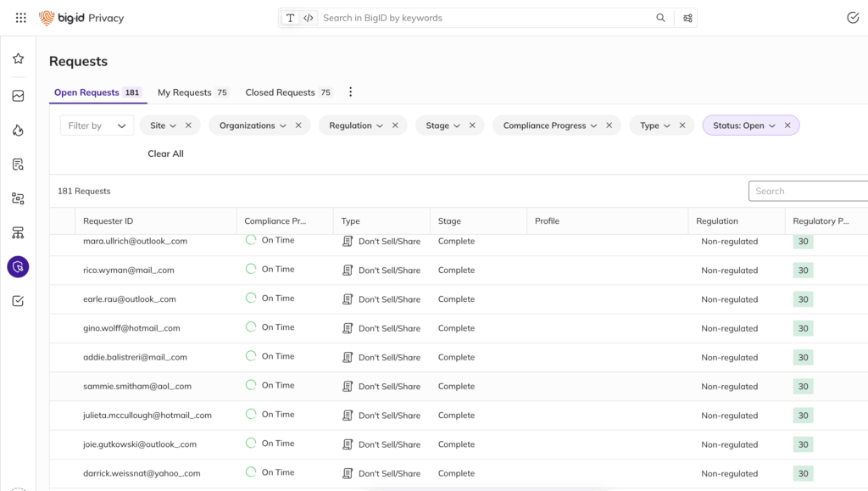Expand the Compliance Progress filter dropdown
This screenshot has width=868, height=491.
coord(549,126)
